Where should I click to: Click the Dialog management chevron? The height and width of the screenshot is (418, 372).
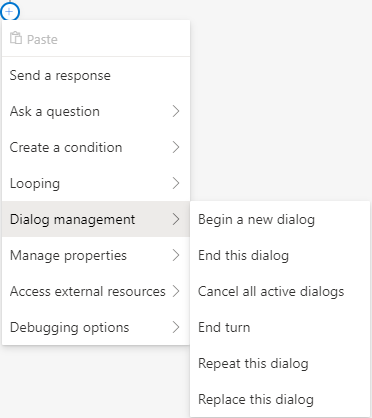[x=176, y=219]
